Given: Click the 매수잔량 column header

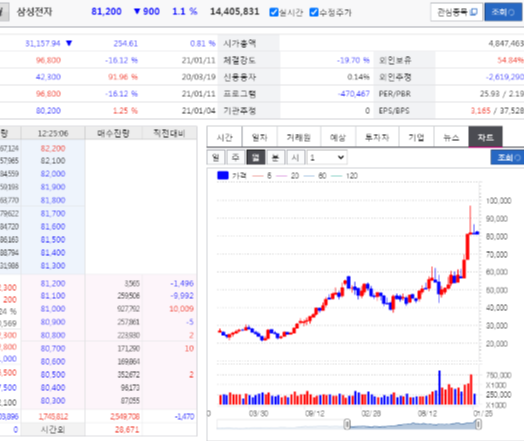Looking at the screenshot, I should 113,133.
